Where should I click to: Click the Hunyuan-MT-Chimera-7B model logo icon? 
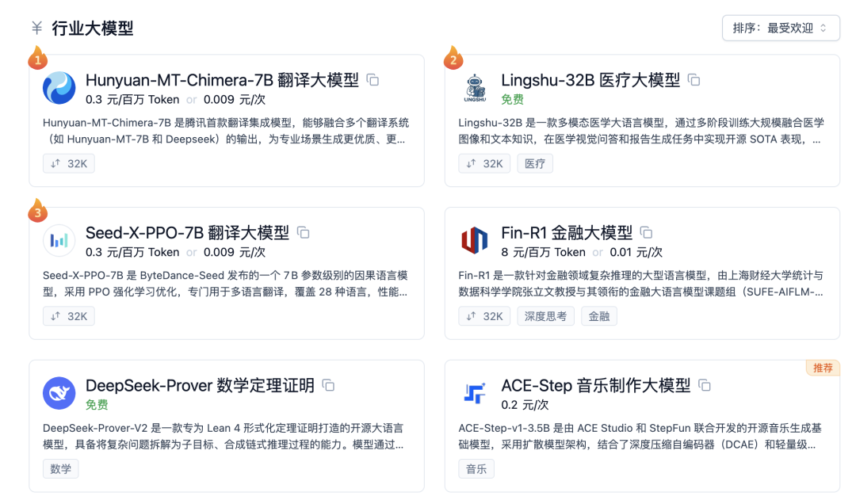[x=59, y=87]
